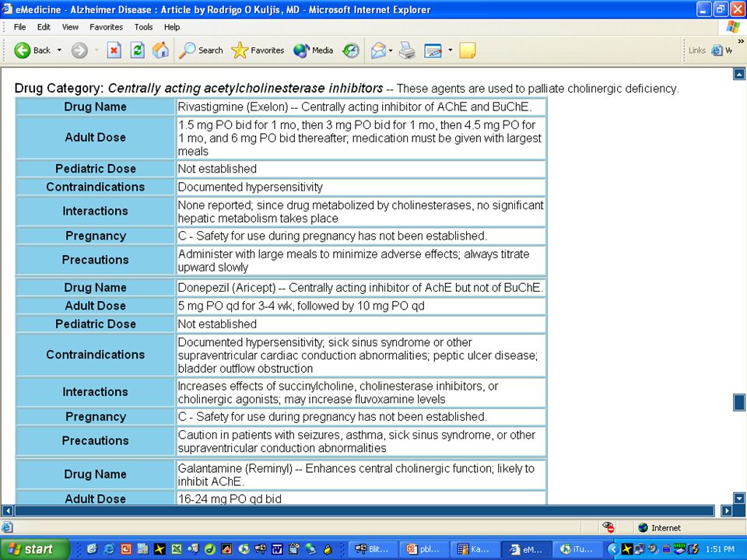Image resolution: width=747 pixels, height=560 pixels.
Task: Go to the Home page icon
Action: click(x=160, y=50)
